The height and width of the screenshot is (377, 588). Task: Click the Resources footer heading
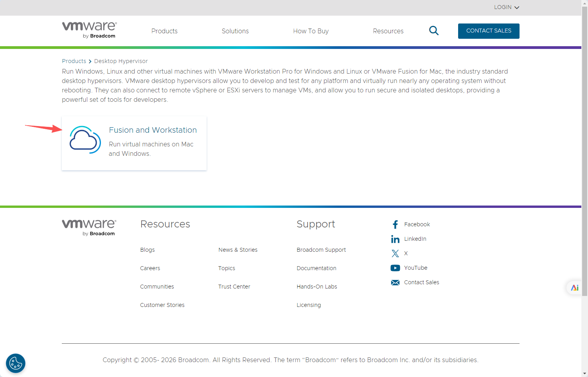pyautogui.click(x=165, y=224)
